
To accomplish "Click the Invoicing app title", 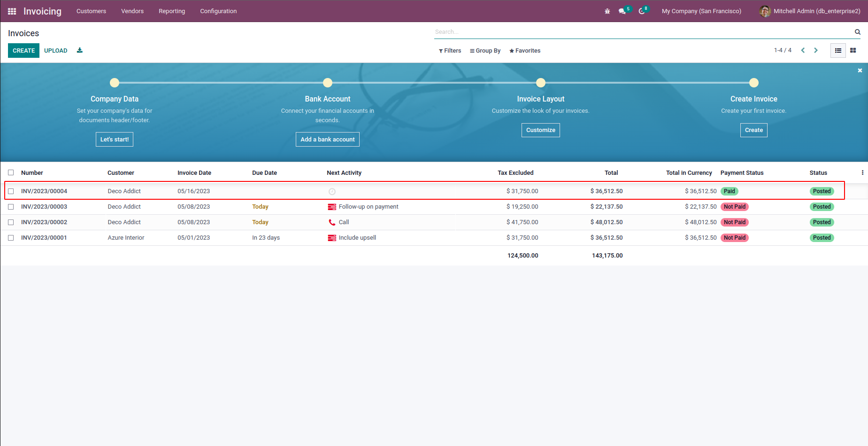I will click(x=42, y=11).
